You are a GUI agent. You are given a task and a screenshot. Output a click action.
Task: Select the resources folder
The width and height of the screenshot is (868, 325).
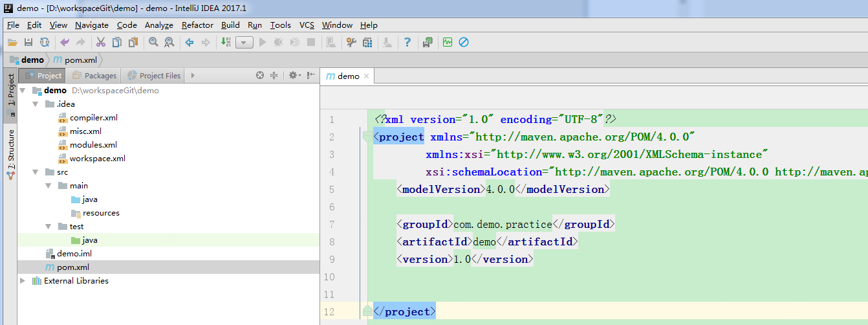[95, 213]
